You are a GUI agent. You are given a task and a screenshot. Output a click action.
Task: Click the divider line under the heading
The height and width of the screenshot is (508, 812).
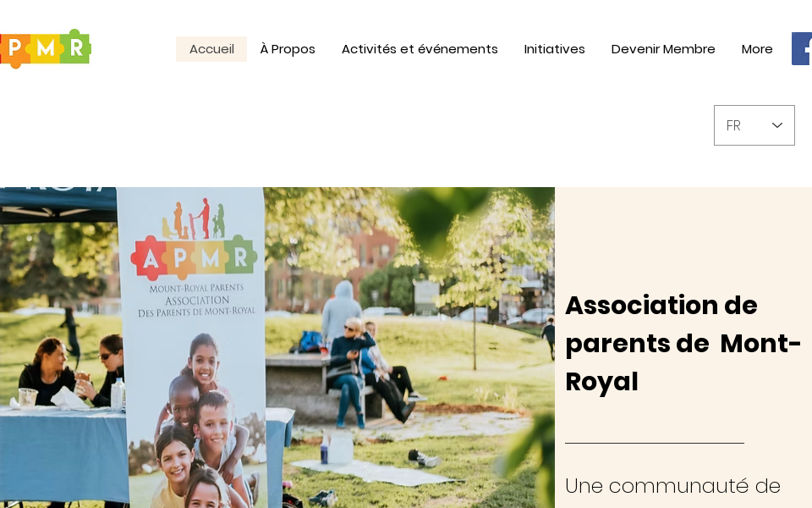pos(655,443)
